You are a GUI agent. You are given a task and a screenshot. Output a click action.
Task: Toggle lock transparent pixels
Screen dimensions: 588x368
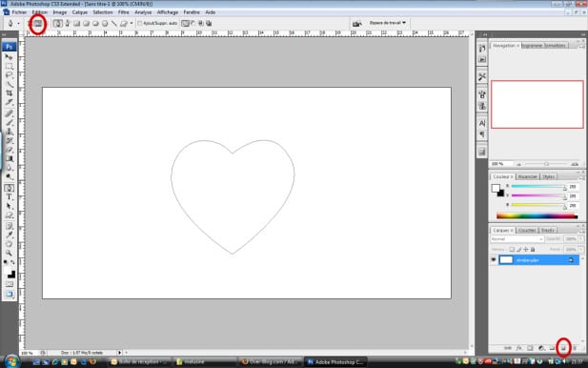click(512, 250)
